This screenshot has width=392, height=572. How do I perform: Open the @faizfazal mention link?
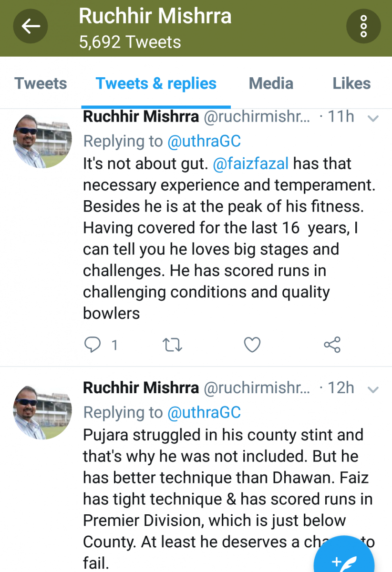click(250, 163)
